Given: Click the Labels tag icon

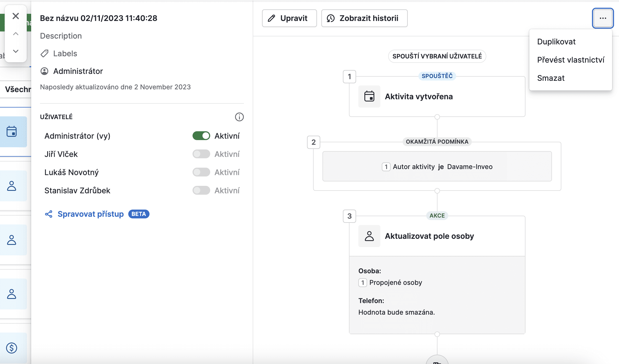Looking at the screenshot, I should click(44, 53).
